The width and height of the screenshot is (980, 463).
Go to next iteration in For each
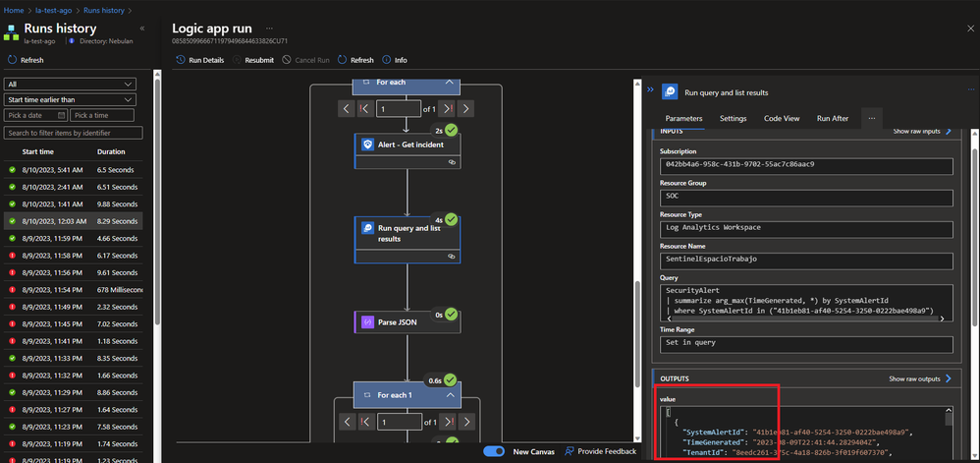(464, 108)
